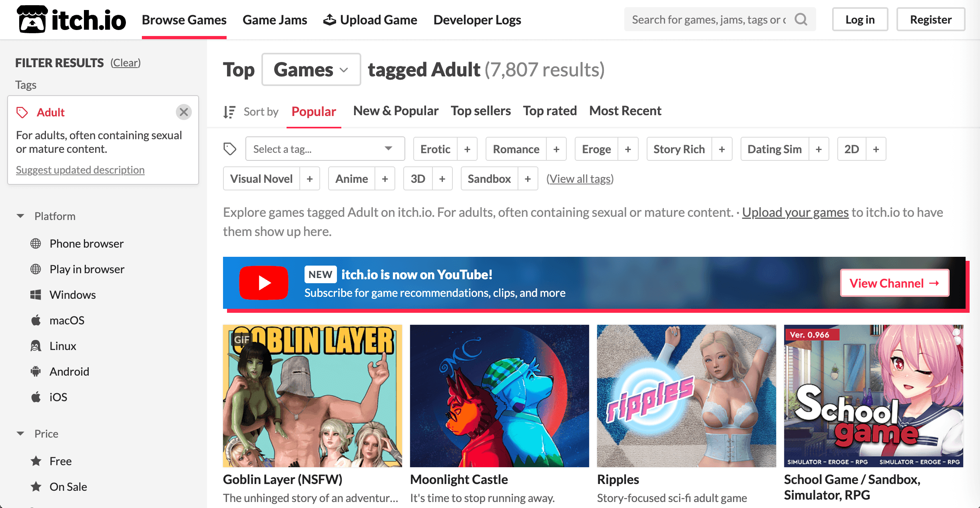Click the Log in button
This screenshot has width=980, height=508.
pos(860,19)
